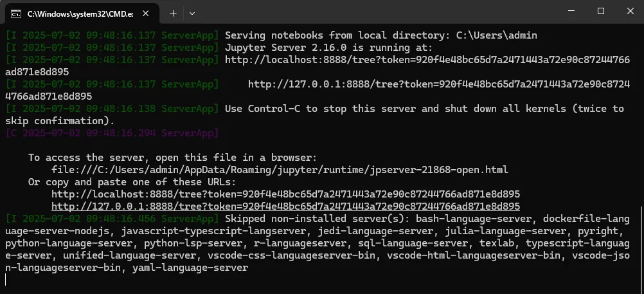Screen dimensions: 644x294
Task: Click the 'Jupyter Server 2.16.0 is running at' text
Action: [329, 48]
